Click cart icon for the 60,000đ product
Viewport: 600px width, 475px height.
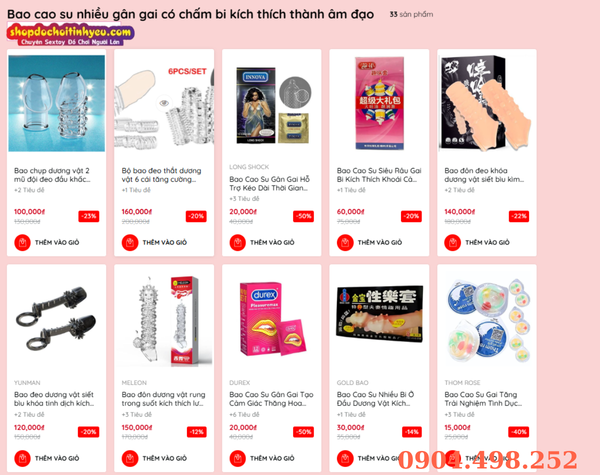[345, 242]
